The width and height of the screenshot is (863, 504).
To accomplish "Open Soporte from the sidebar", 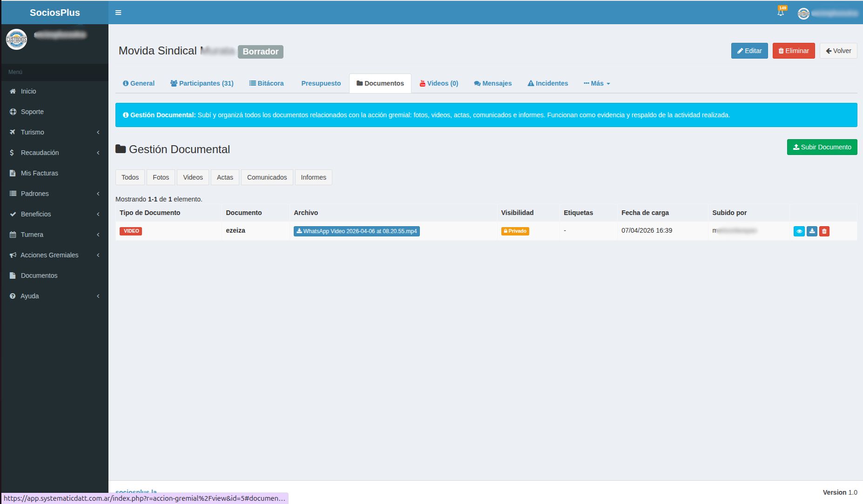I will click(32, 112).
